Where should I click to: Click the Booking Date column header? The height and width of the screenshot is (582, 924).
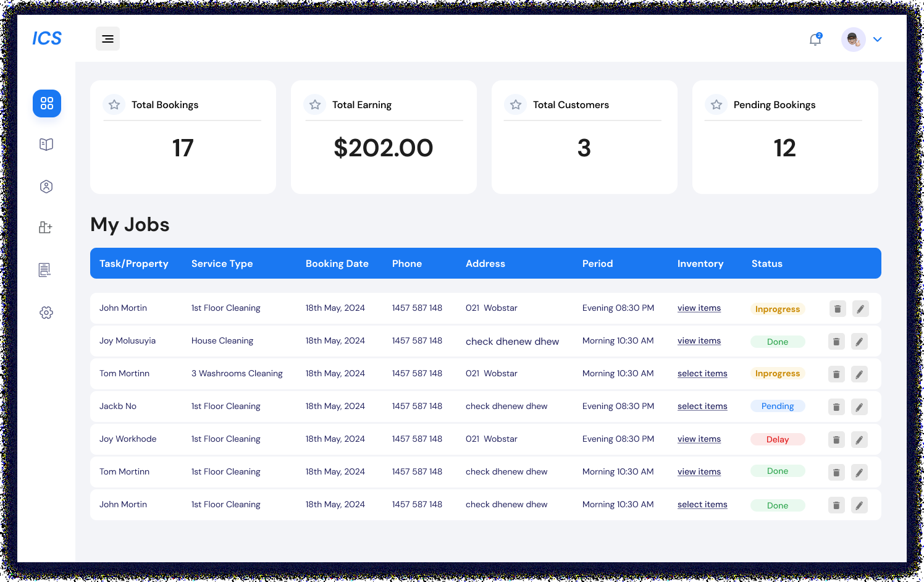(337, 264)
